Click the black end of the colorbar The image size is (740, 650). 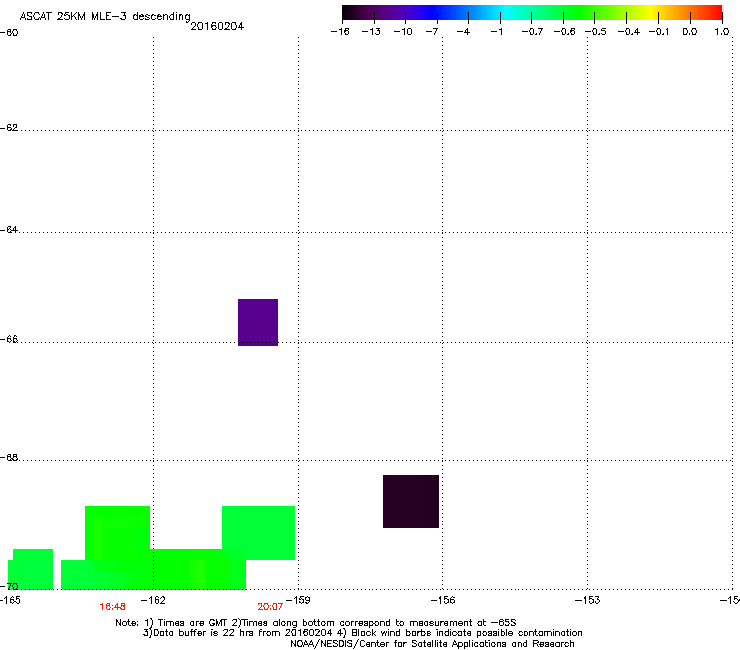[x=348, y=13]
